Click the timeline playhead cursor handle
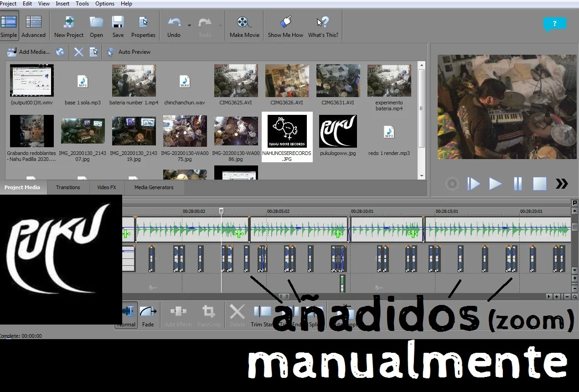The height and width of the screenshot is (392, 579). pyautogui.click(x=222, y=211)
